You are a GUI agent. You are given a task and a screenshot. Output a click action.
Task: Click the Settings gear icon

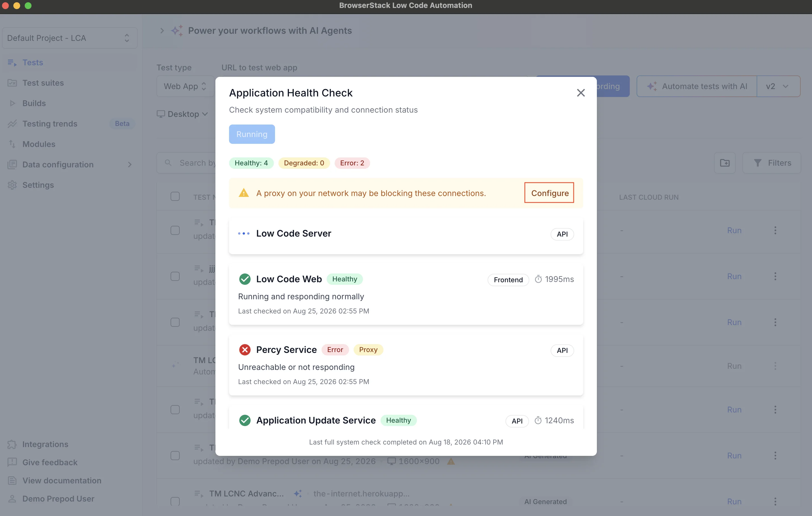pos(12,185)
